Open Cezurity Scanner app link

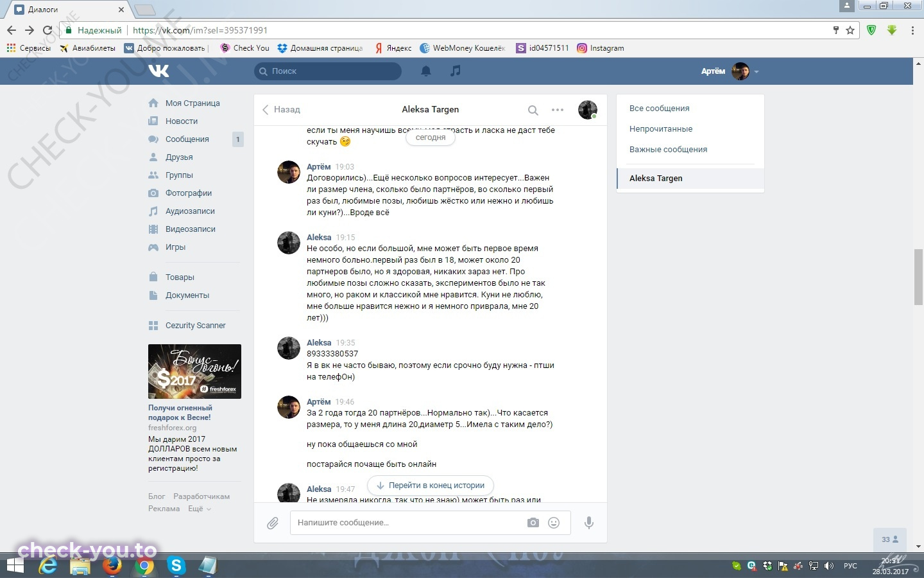[x=195, y=326]
